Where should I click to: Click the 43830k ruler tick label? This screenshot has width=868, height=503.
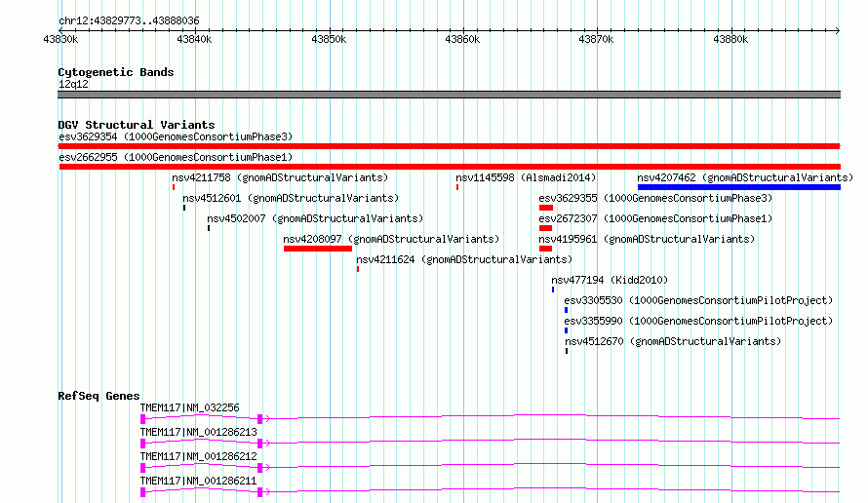point(60,39)
